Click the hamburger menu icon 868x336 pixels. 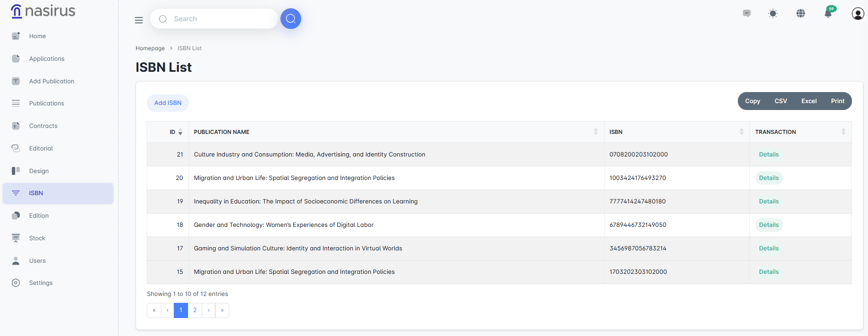click(139, 20)
